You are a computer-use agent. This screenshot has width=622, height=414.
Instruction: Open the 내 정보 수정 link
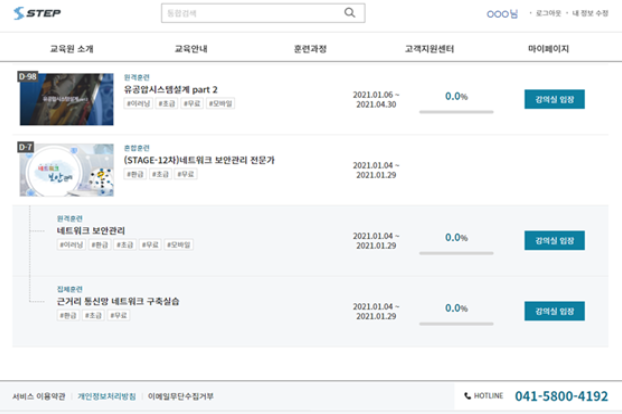tap(590, 13)
